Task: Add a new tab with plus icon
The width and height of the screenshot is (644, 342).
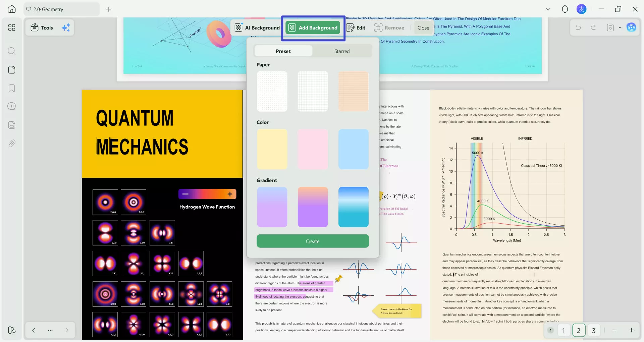Action: tap(108, 9)
